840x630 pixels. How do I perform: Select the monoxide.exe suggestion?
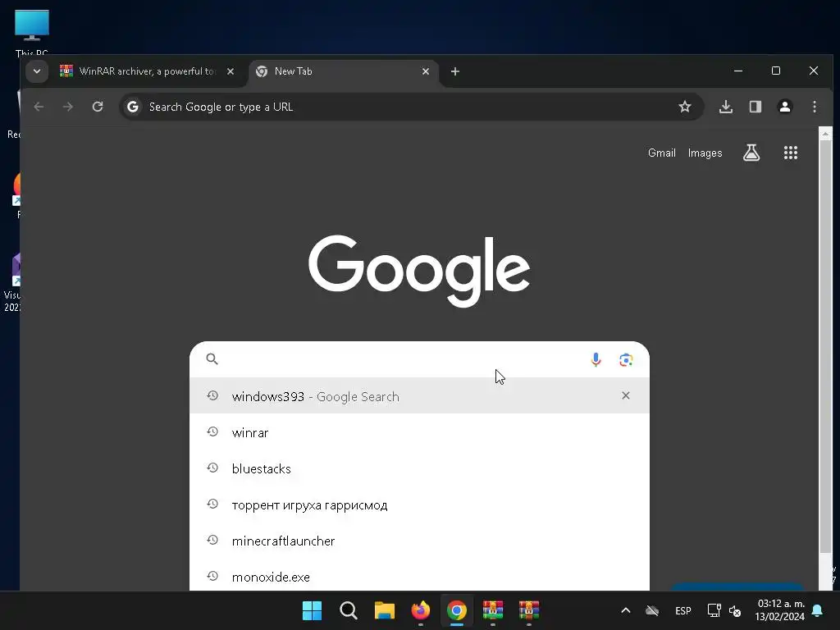[x=419, y=577]
